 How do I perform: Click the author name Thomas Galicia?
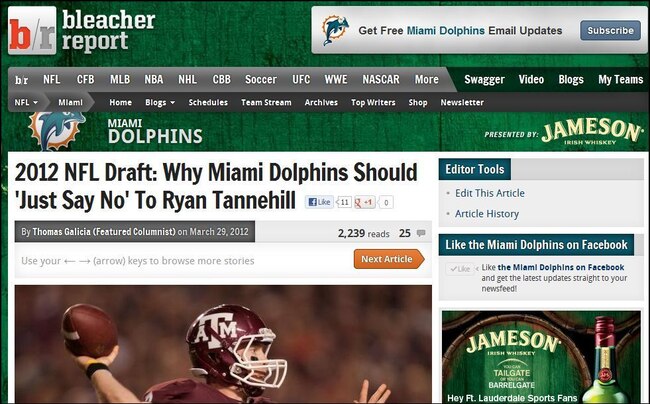(61, 232)
